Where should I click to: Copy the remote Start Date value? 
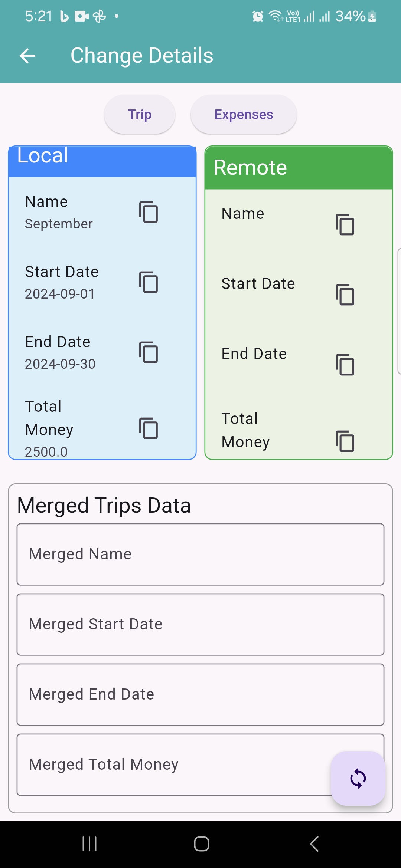(345, 295)
